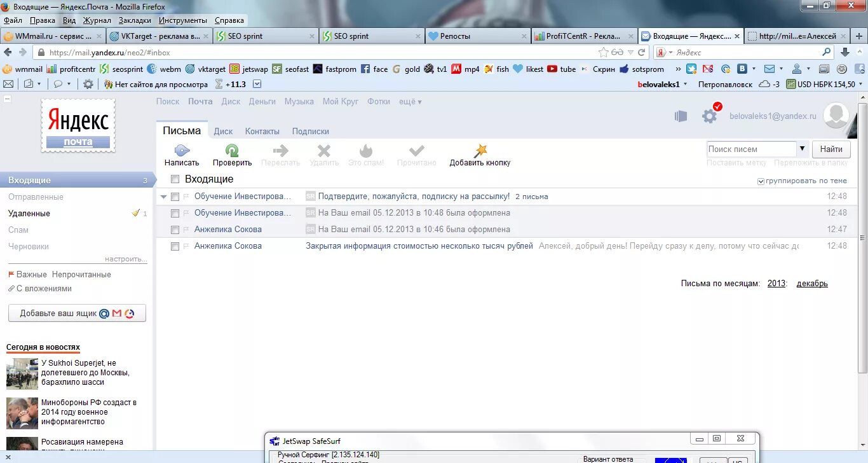Switch to the VKTarget browser tab
The image size is (868, 463).
pos(159,36)
